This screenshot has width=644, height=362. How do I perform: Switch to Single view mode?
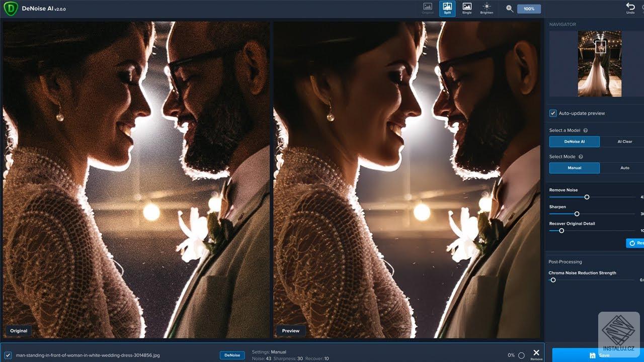[467, 9]
